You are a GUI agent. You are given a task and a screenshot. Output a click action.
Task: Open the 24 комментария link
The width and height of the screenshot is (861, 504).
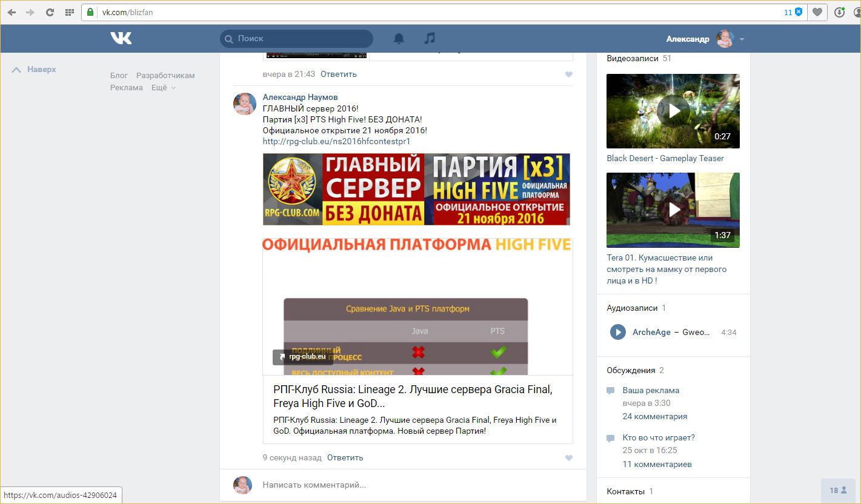[655, 416]
